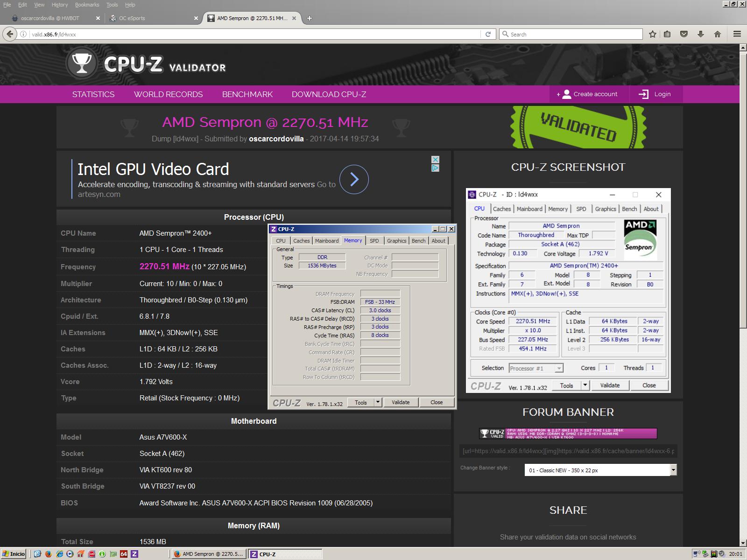Image resolution: width=747 pixels, height=560 pixels.
Task: Open a new tab with the plus icon
Action: click(x=310, y=18)
